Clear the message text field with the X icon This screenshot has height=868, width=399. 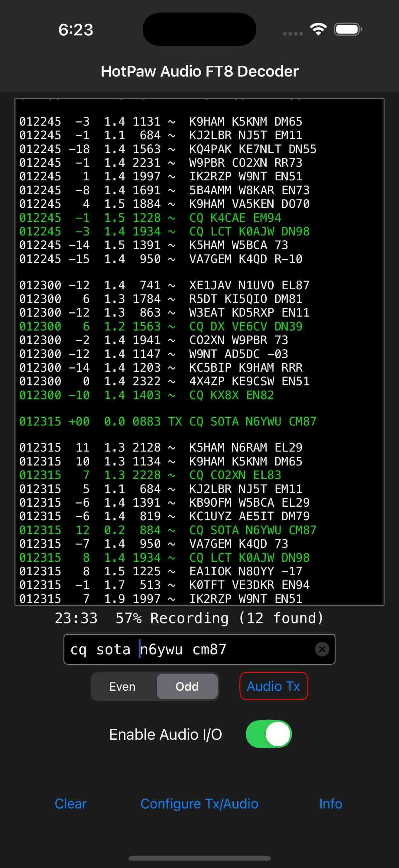(322, 649)
